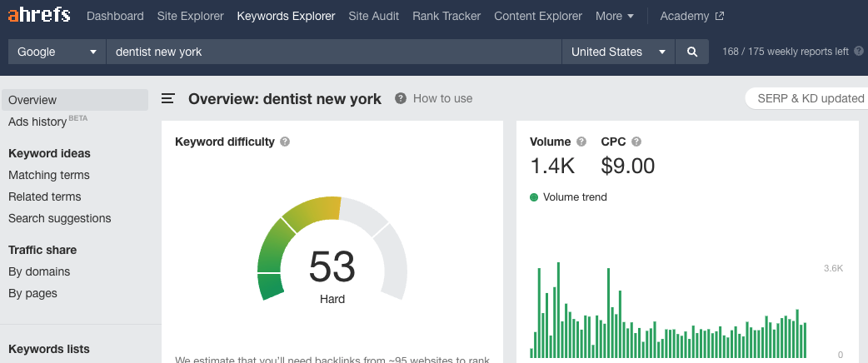This screenshot has width=868, height=363.
Task: Open Site Audit
Action: [374, 16]
